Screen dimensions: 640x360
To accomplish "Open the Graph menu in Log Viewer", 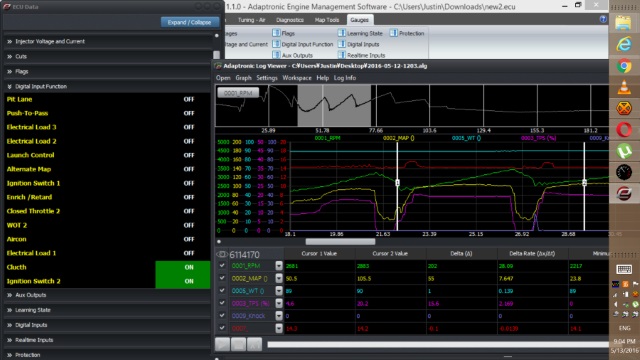I will coord(243,78).
